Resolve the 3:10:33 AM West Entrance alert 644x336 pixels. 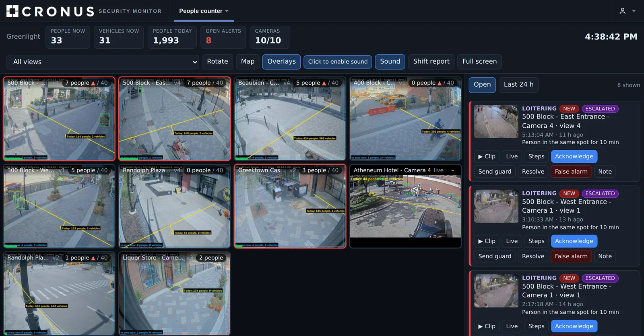coord(533,256)
